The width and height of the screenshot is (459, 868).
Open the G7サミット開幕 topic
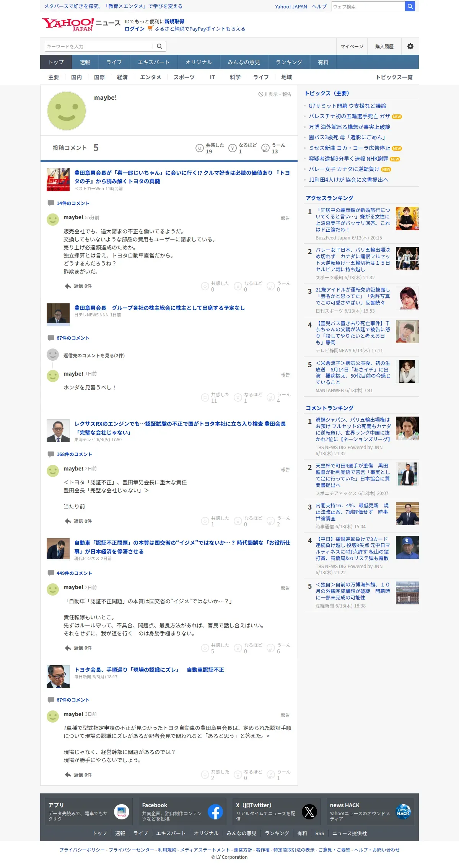[347, 106]
